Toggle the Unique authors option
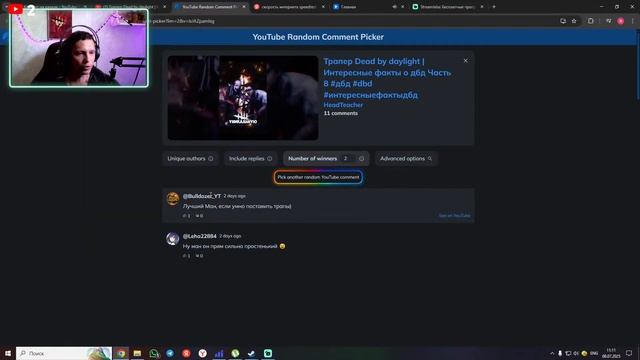The height and width of the screenshot is (360, 640). tap(190, 158)
